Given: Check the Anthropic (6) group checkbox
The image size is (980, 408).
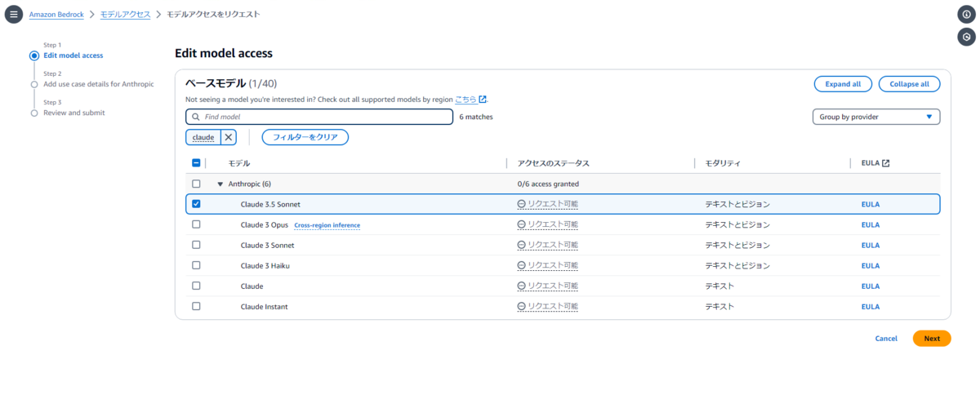Looking at the screenshot, I should point(196,184).
